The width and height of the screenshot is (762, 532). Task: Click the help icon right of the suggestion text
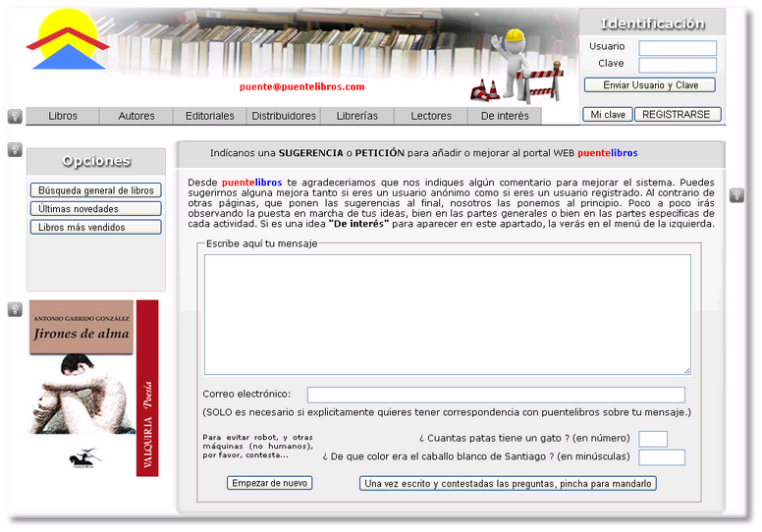point(736,195)
